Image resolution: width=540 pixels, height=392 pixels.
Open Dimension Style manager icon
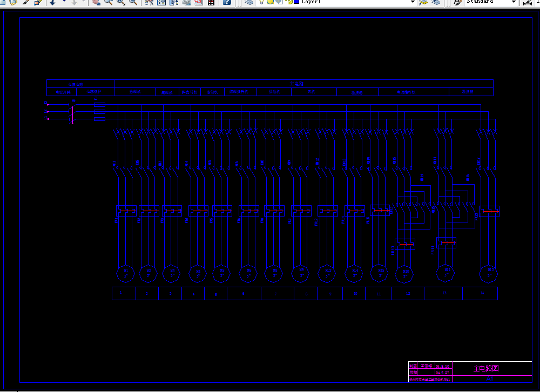(527, 2)
